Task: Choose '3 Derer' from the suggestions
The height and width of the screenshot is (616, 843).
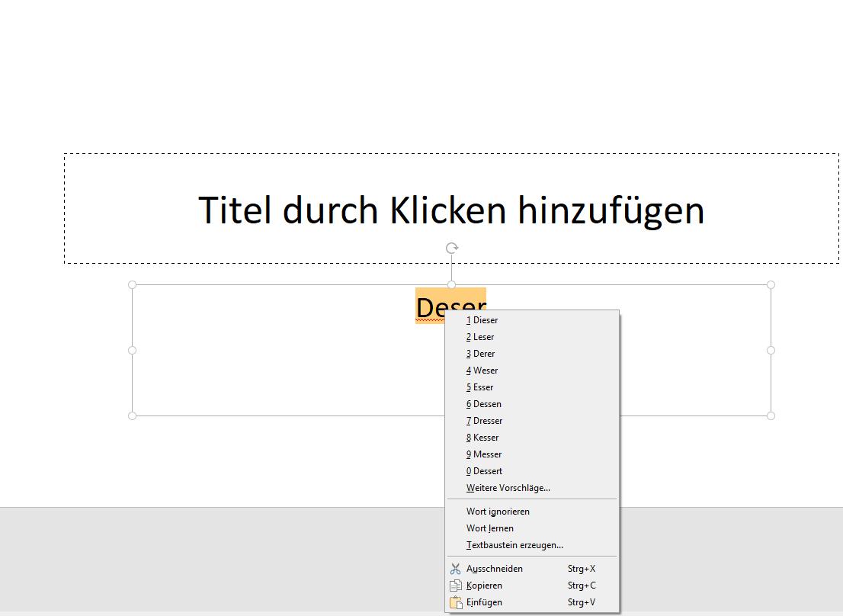Action: coord(480,353)
